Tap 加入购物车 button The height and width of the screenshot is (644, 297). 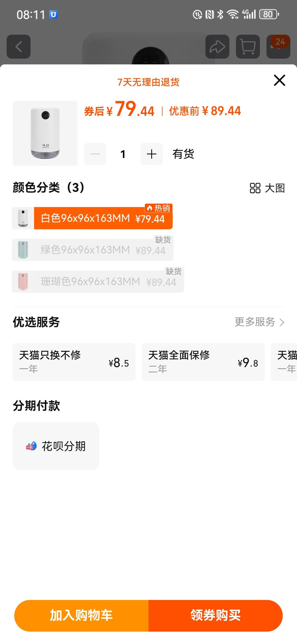click(x=81, y=616)
